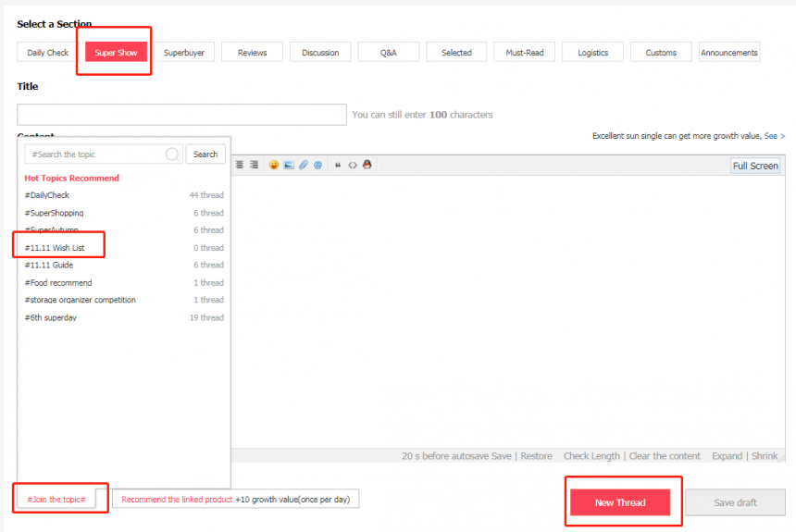This screenshot has height=532, width=796.
Task: Select the Super Show section tab
Action: (116, 53)
